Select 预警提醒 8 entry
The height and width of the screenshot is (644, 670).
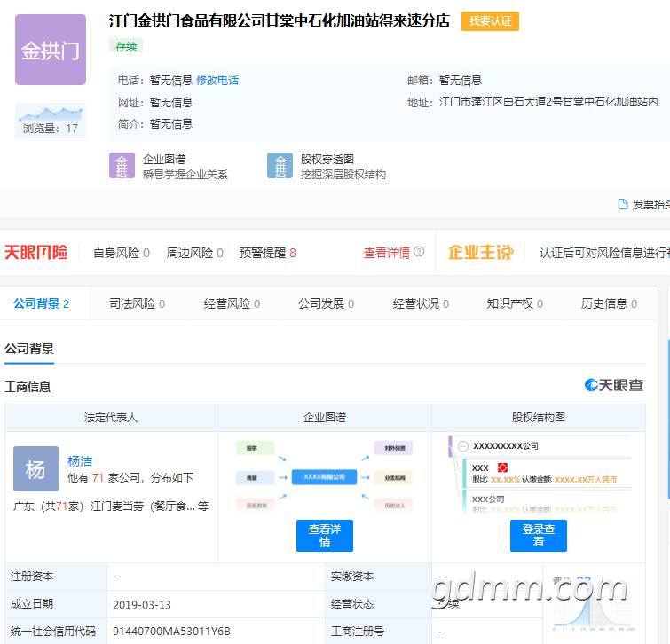[267, 253]
